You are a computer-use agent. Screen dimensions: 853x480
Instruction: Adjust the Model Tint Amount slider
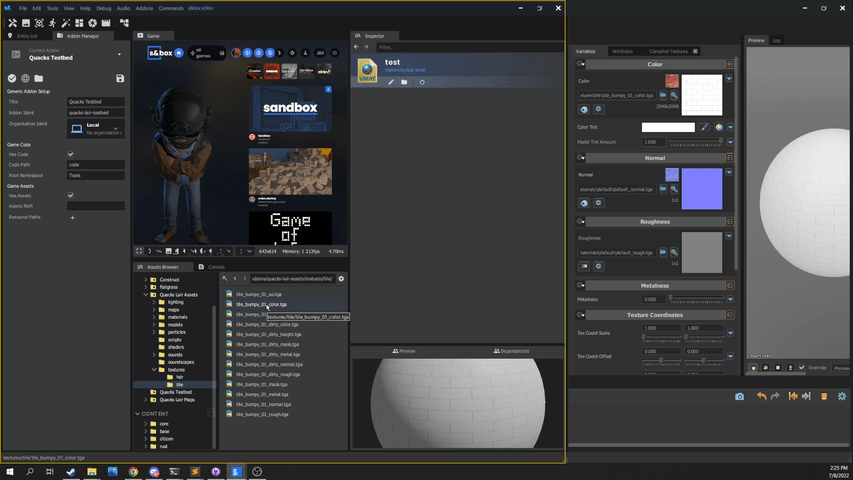click(x=696, y=142)
